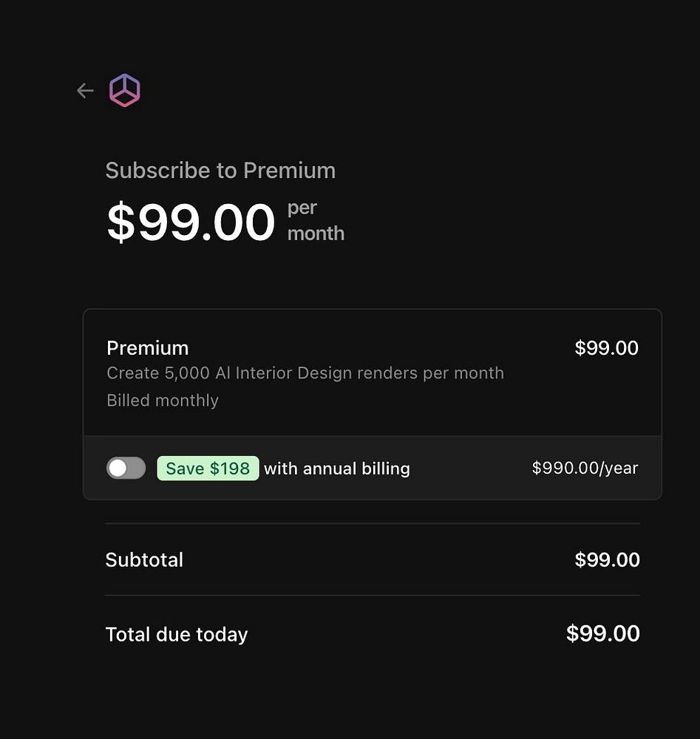Click the "Total due today" label
This screenshot has width=700, height=739.
[x=177, y=635]
